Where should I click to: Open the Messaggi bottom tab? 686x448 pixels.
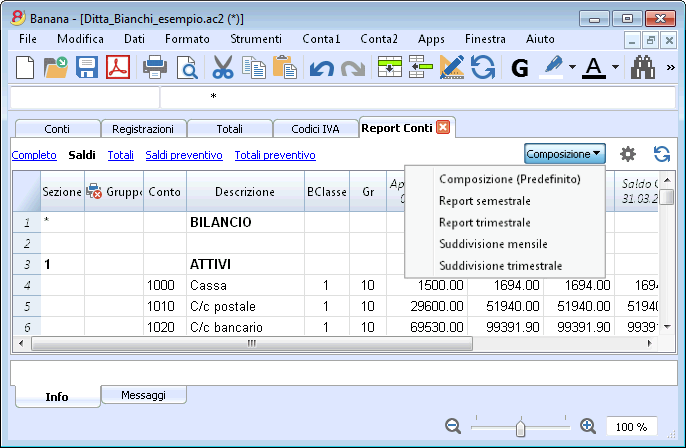(144, 395)
